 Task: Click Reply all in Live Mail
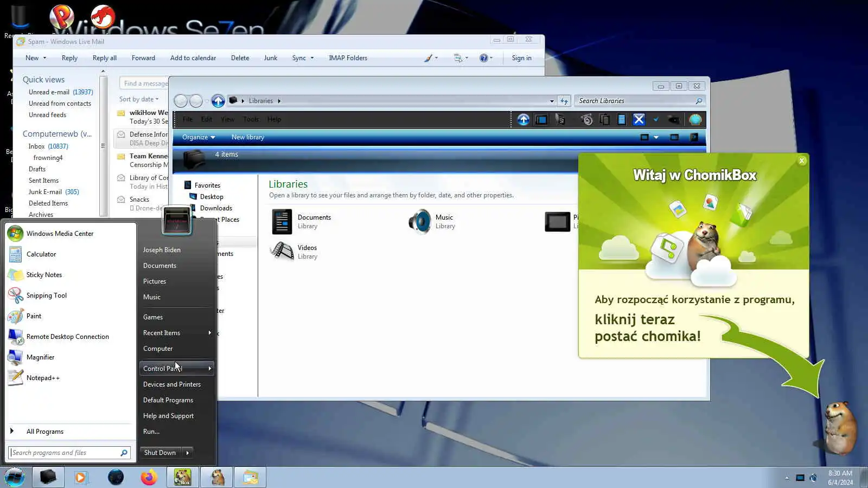[105, 58]
